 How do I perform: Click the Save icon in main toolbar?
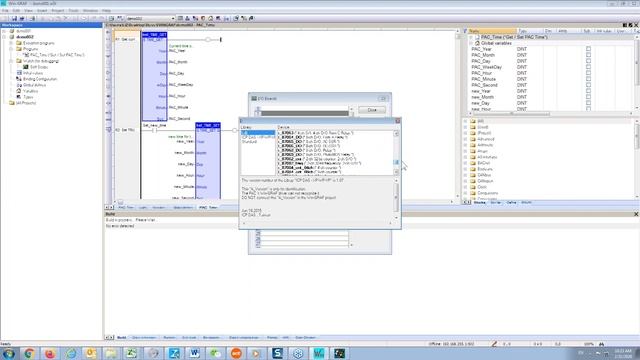click(14, 18)
